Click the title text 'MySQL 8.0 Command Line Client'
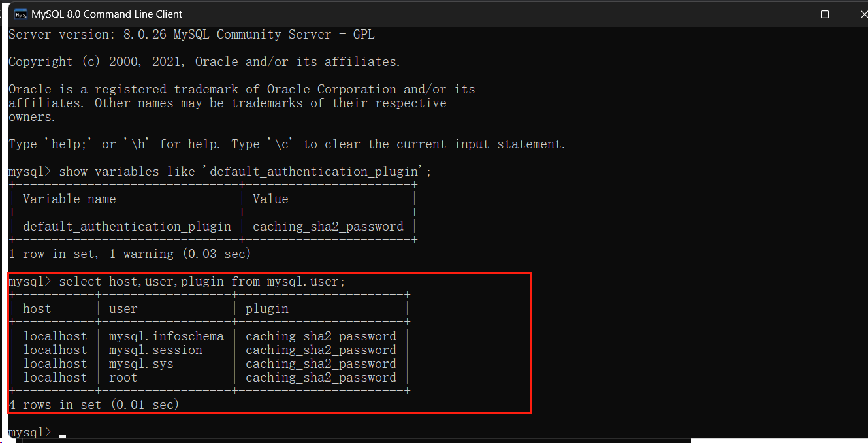868x443 pixels. [108, 14]
